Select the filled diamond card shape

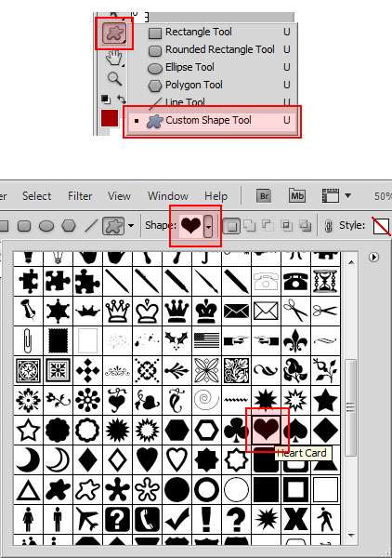pos(325,430)
